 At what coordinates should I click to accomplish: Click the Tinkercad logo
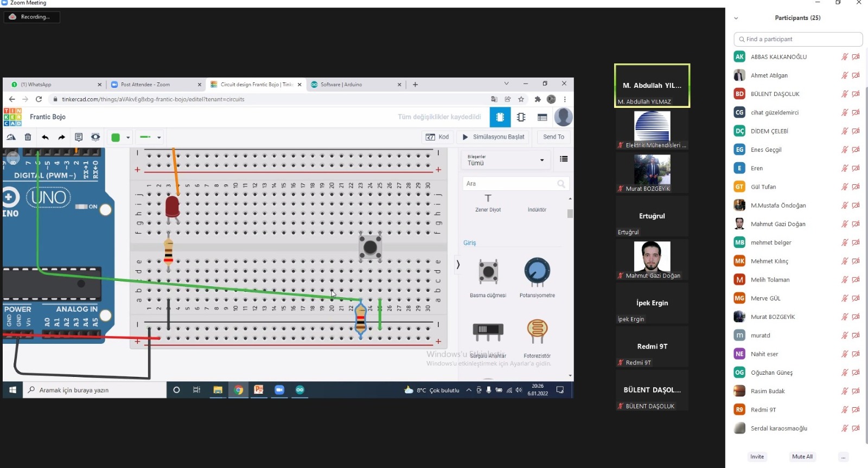click(13, 117)
